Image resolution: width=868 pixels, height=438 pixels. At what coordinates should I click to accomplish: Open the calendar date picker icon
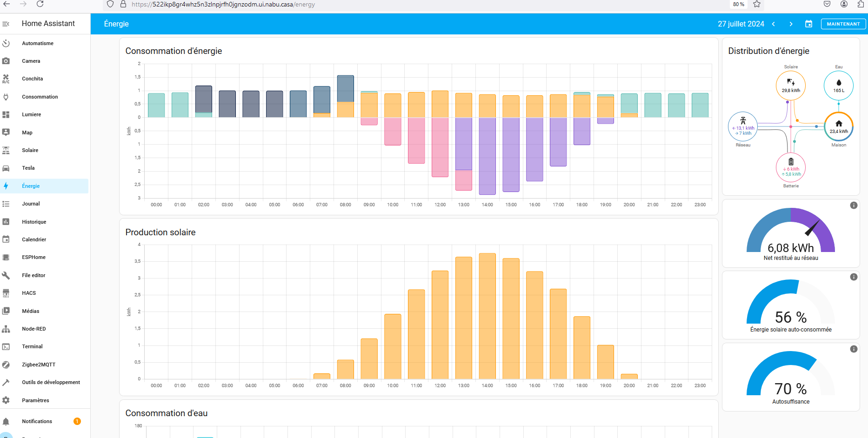(808, 24)
